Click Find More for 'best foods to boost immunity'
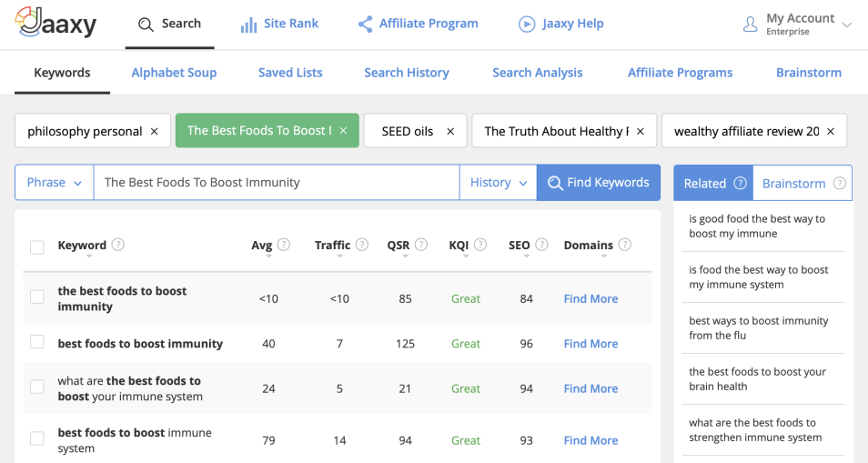 [x=590, y=344]
